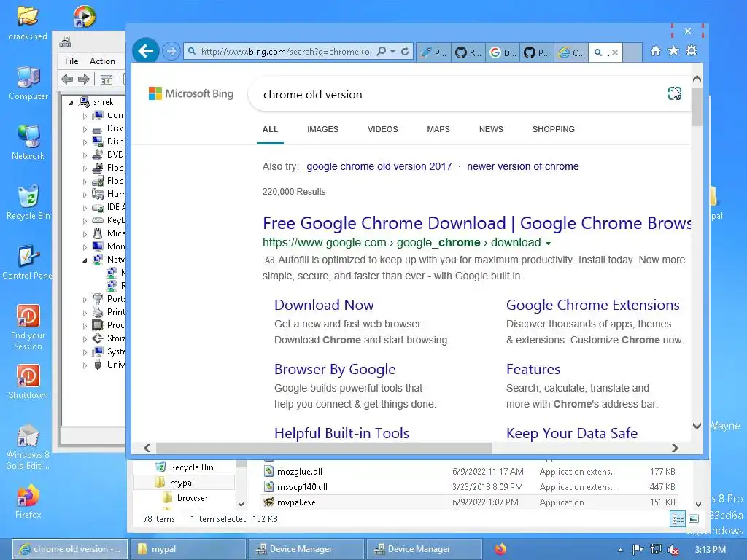The image size is (747, 560).
Task: Select the MAPS search tab
Action: point(438,129)
